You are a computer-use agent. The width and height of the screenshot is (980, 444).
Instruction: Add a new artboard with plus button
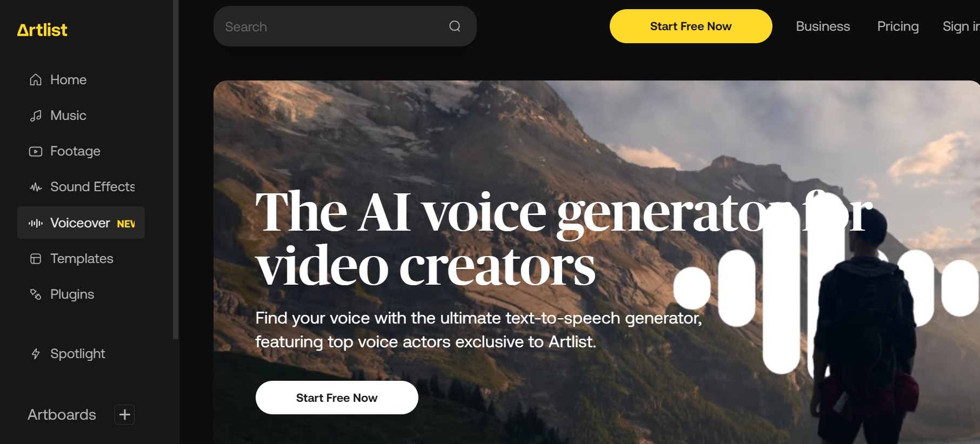[125, 414]
